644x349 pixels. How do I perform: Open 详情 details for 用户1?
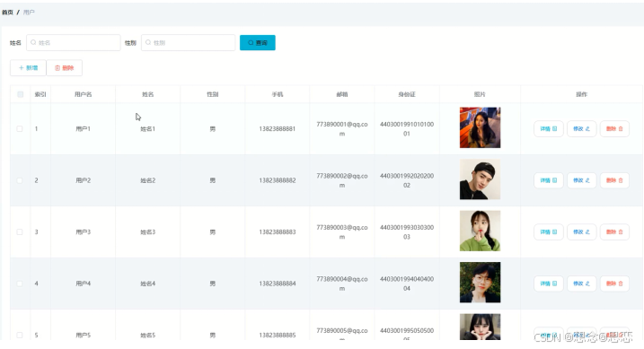[x=549, y=129]
